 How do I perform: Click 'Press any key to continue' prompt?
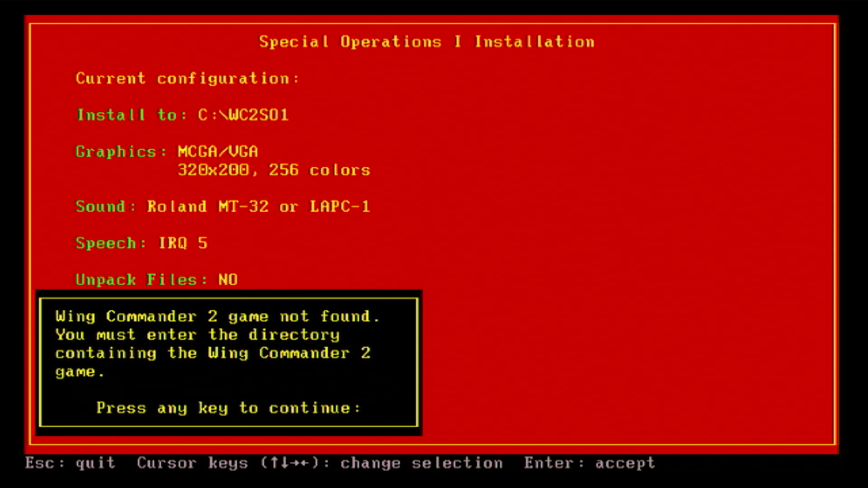pos(228,408)
